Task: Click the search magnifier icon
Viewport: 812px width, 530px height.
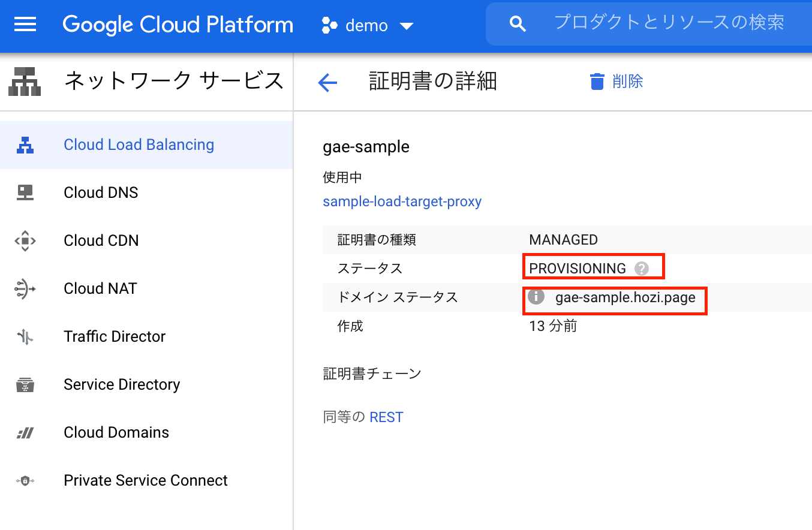Action: pos(518,24)
